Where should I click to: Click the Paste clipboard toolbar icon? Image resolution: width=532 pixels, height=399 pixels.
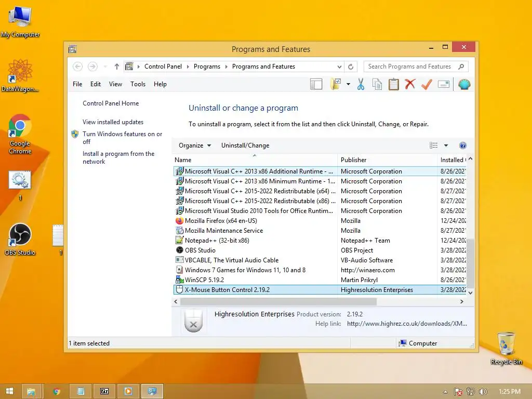[394, 84]
